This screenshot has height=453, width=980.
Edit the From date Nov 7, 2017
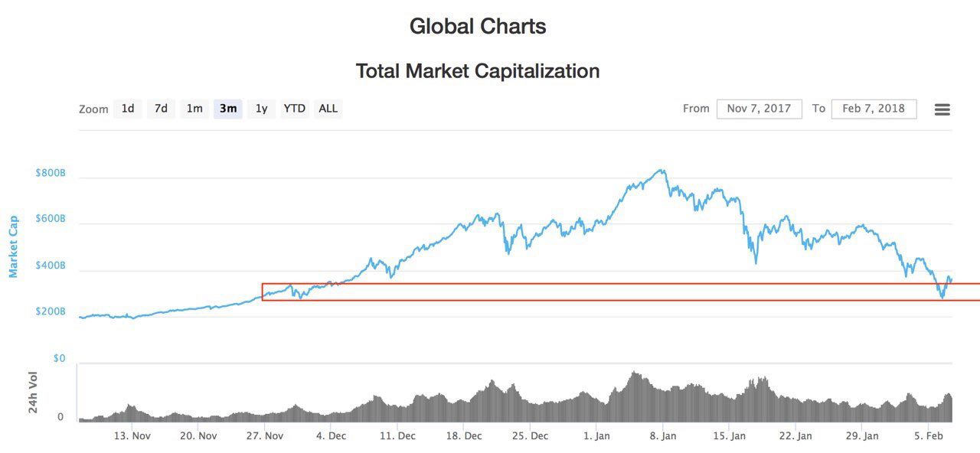click(x=759, y=109)
